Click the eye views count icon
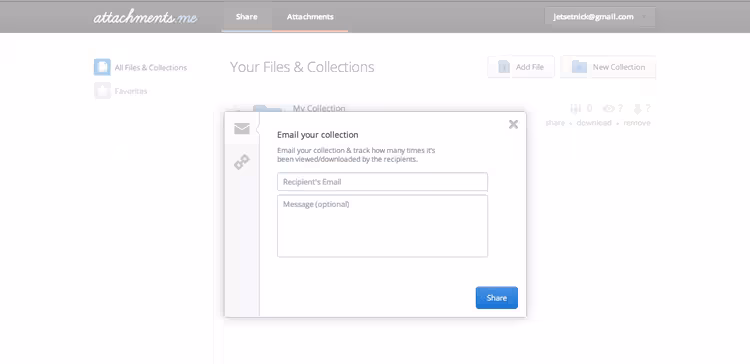The width and height of the screenshot is (750, 364). coord(608,109)
